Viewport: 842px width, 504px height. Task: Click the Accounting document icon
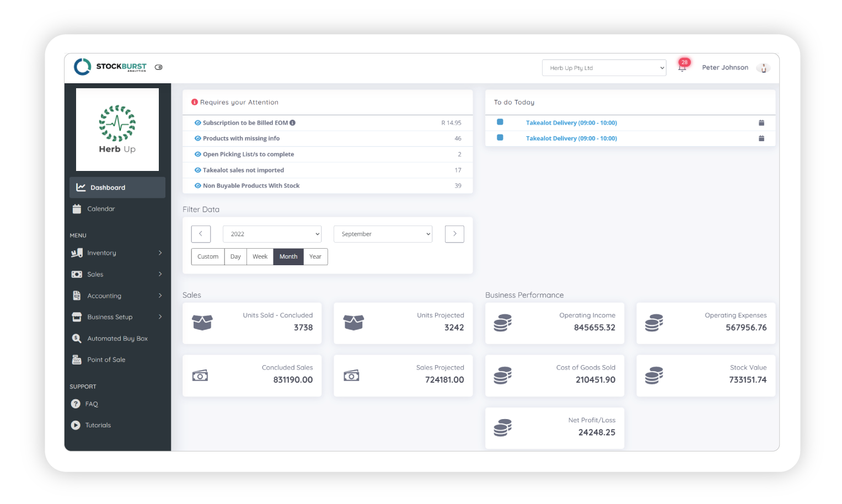click(77, 296)
